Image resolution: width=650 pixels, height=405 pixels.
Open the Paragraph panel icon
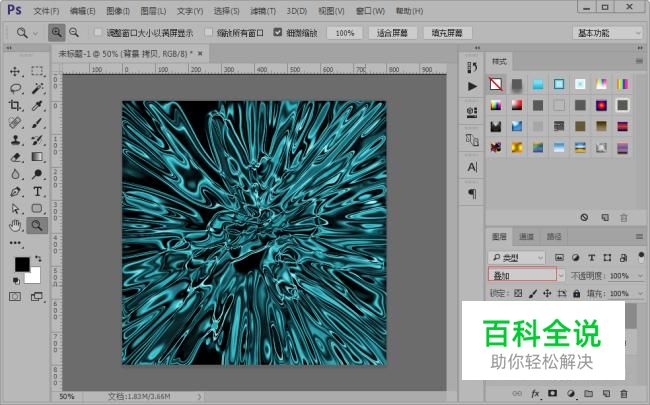pyautogui.click(x=472, y=193)
